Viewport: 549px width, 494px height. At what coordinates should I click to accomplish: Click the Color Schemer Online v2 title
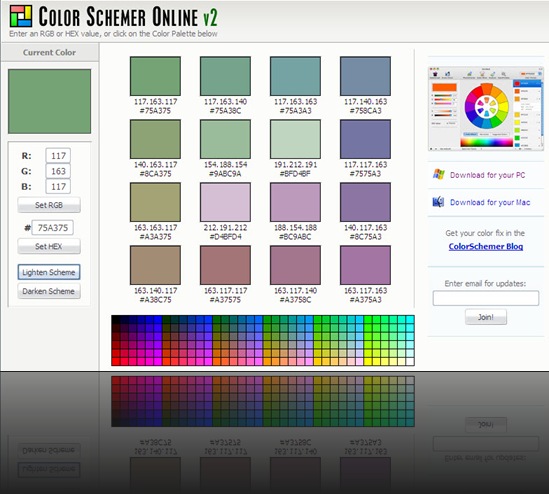point(128,16)
